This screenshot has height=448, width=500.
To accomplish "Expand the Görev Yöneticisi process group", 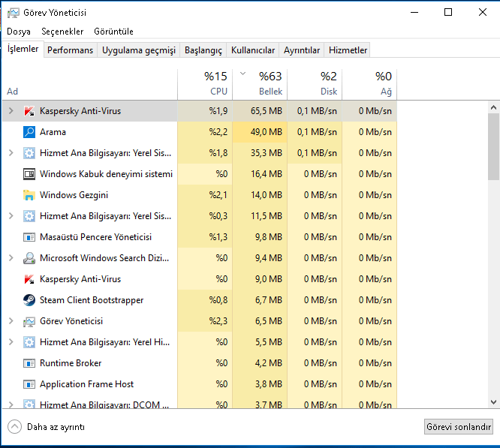I will pyautogui.click(x=11, y=321).
